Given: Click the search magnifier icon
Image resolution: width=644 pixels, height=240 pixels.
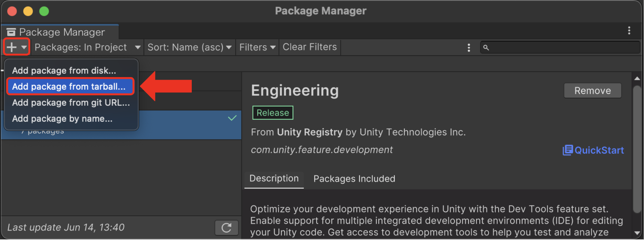Looking at the screenshot, I should click(x=486, y=47).
